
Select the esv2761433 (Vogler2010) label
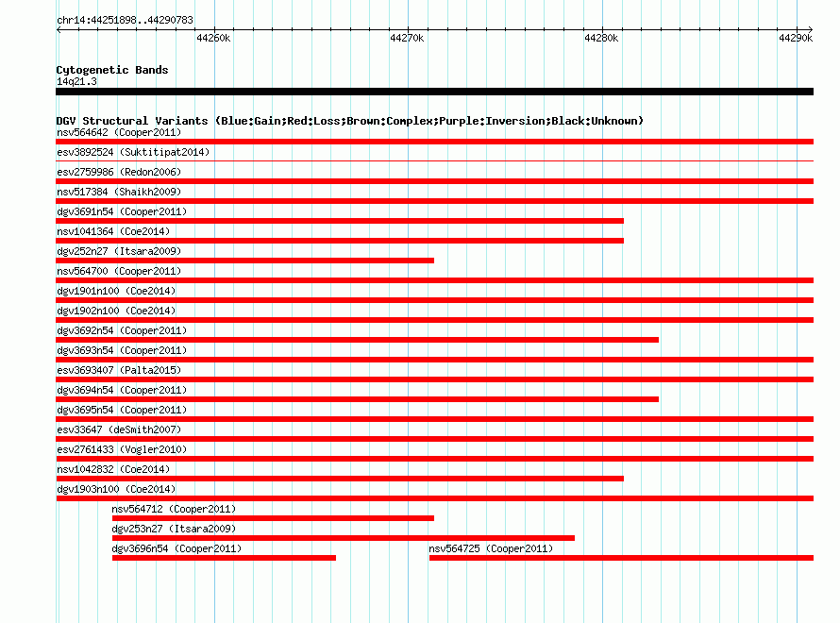point(122,449)
